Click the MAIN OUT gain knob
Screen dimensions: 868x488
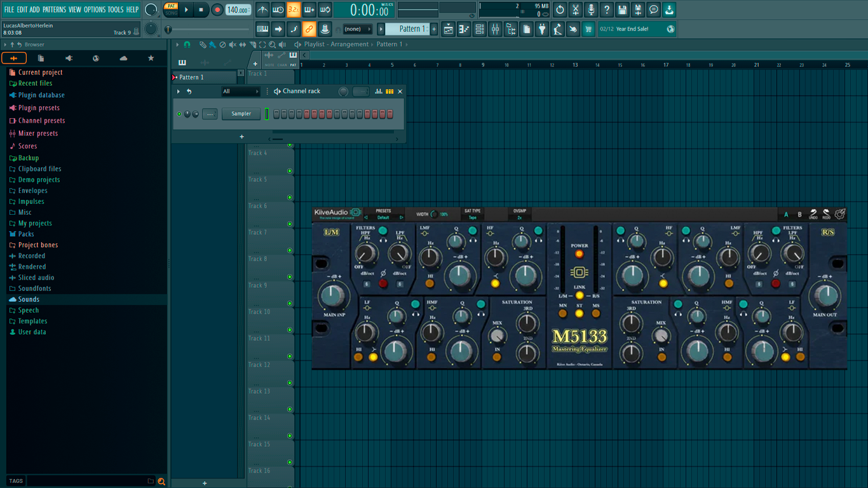click(x=825, y=296)
